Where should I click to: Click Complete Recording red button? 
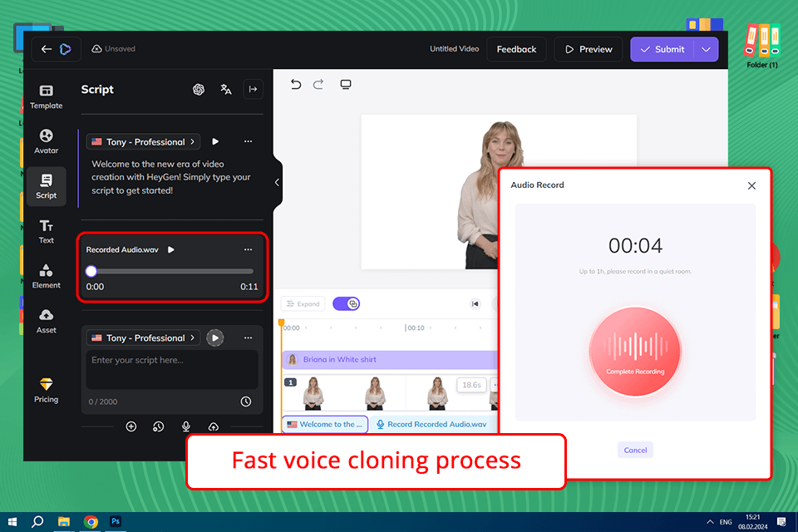pos(634,352)
